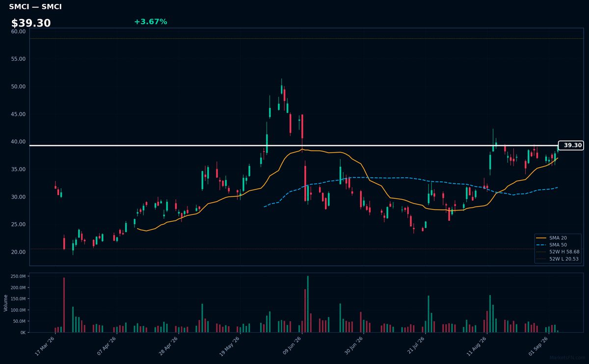
Task: Click the 11 Aug '26 date label
Action: pyautogui.click(x=476, y=346)
